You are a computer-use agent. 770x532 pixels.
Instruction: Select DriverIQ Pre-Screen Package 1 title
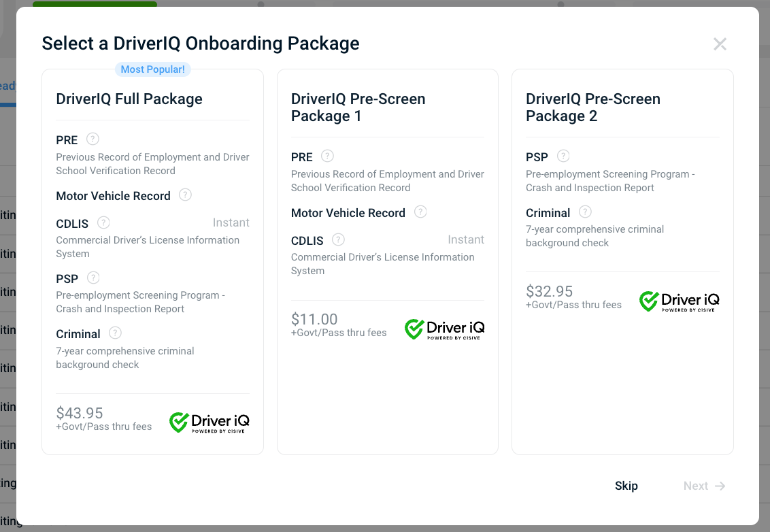point(358,107)
